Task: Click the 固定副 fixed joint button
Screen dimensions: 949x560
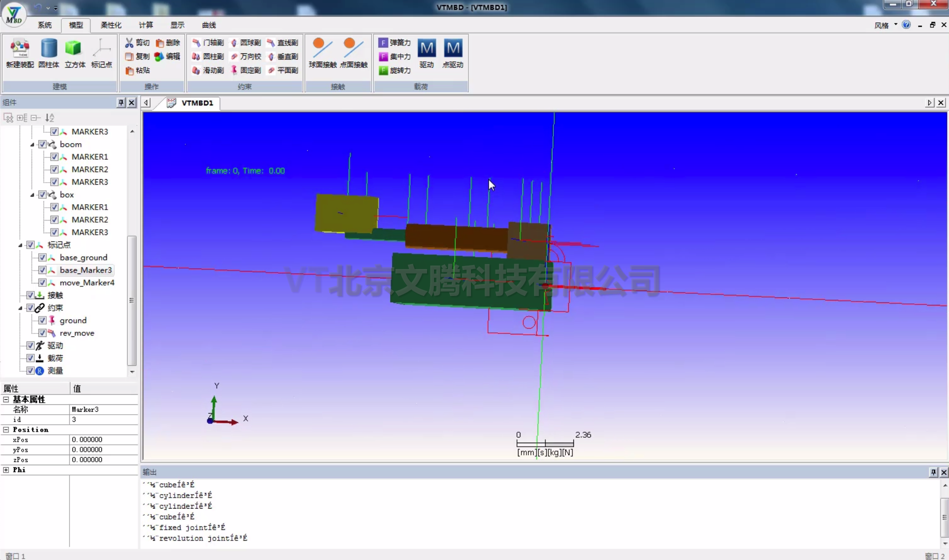Action: click(x=246, y=70)
